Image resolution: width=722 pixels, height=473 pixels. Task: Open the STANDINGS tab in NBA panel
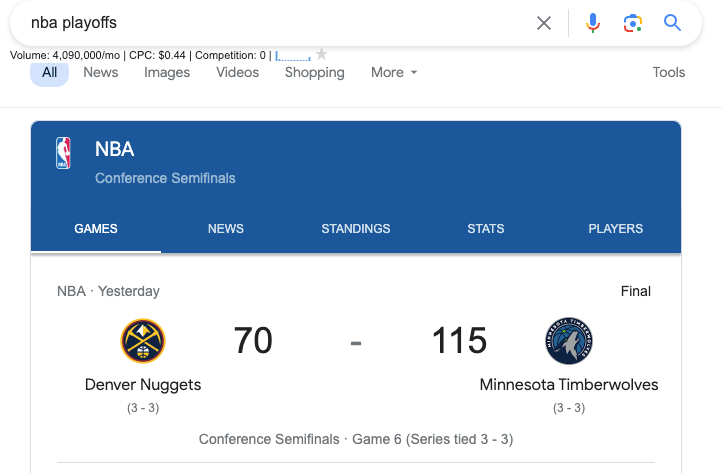point(355,228)
